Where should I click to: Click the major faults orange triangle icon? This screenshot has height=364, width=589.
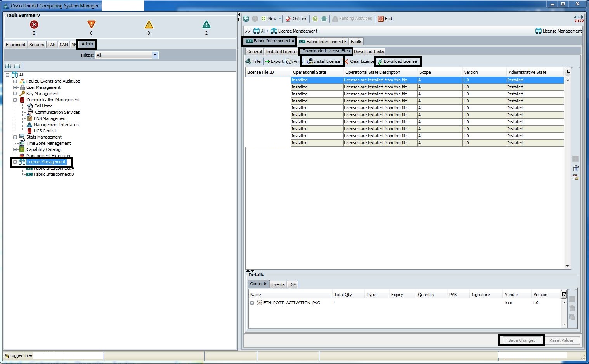pyautogui.click(x=91, y=25)
